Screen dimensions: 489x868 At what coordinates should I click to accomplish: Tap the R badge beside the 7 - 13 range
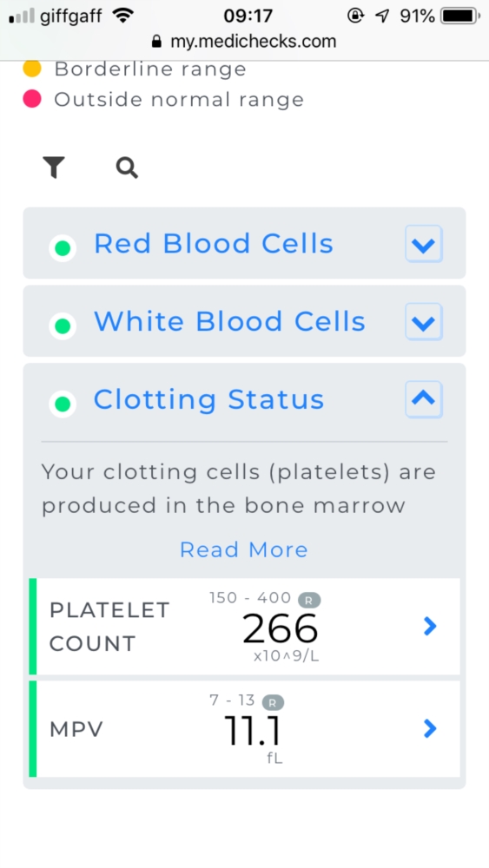click(x=273, y=703)
